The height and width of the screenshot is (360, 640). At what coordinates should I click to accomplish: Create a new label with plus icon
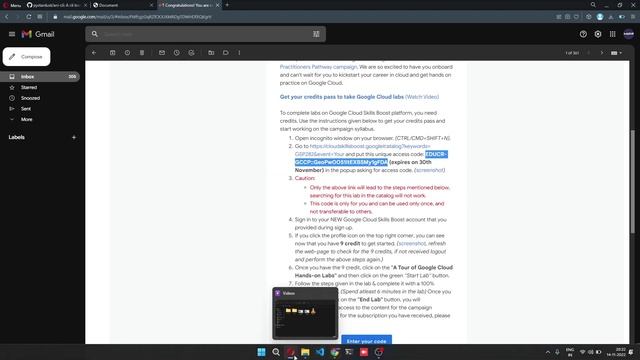74,138
